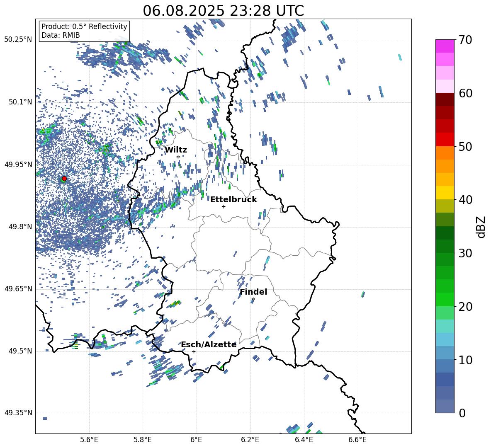Click the 60 colorbar tick label
491x448 pixels.
pyautogui.click(x=465, y=93)
